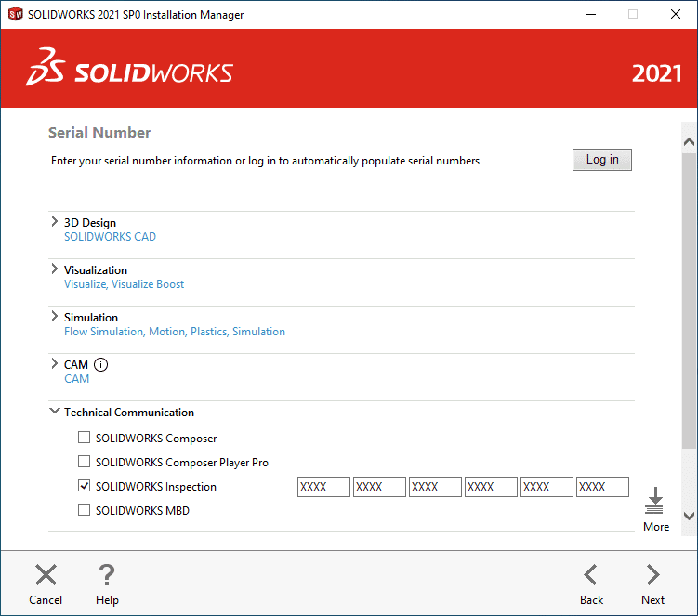Collapse the Technical Communication section
The image size is (698, 616).
click(x=54, y=411)
